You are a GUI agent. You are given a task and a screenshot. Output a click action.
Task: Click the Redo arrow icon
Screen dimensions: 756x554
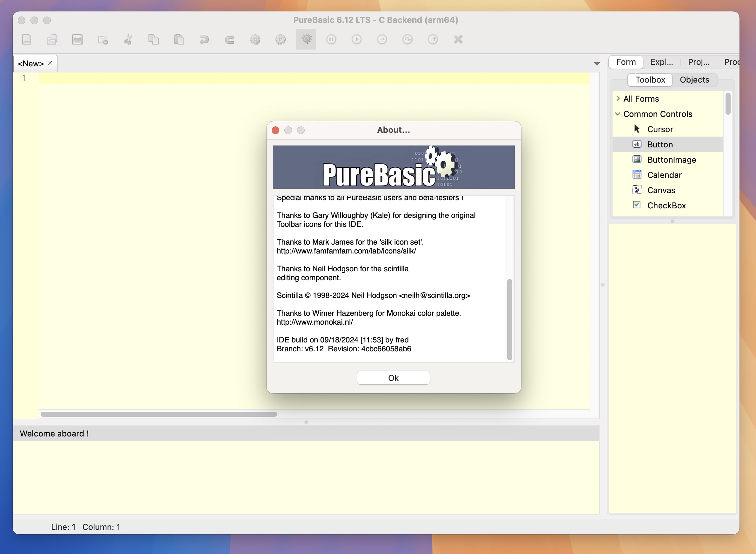tap(230, 40)
